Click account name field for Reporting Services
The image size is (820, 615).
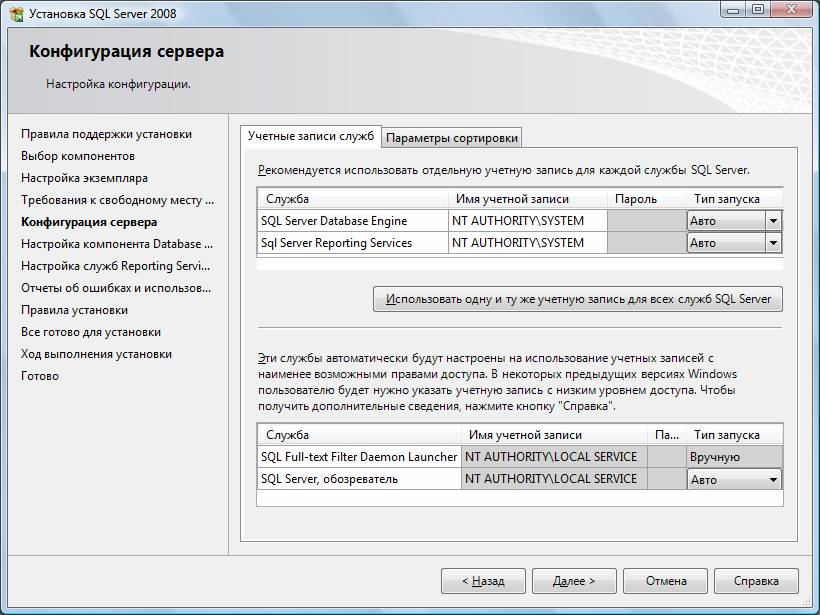click(x=526, y=243)
